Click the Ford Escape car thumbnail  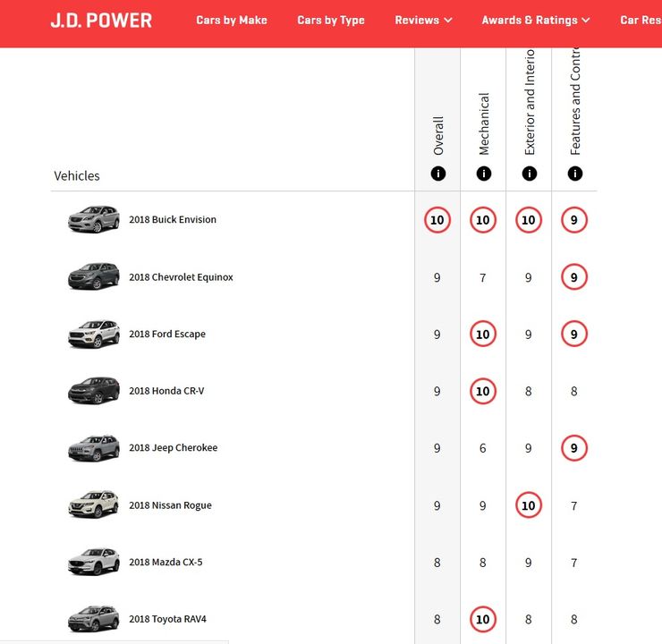tap(94, 334)
